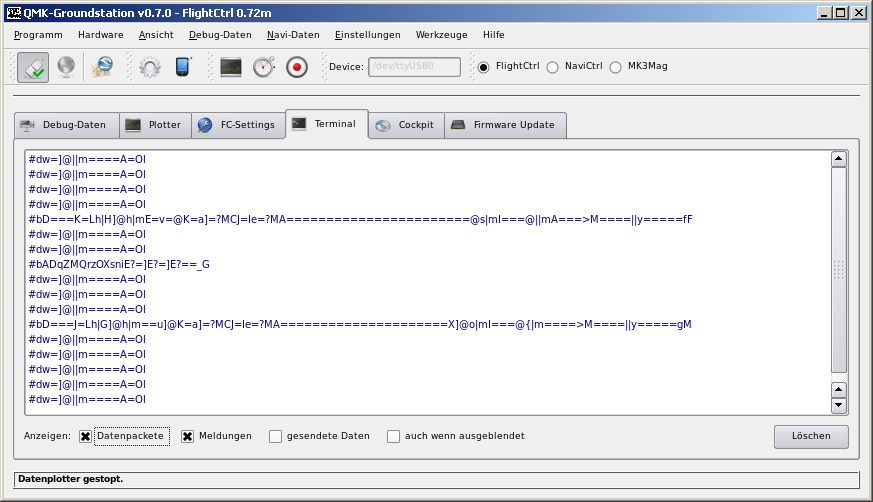
Task: Click the mobile phone toolbar icon
Action: [182, 67]
